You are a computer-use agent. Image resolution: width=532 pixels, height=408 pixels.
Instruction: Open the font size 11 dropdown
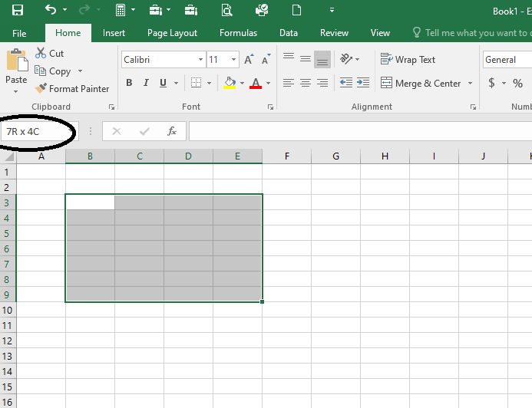pos(233,60)
